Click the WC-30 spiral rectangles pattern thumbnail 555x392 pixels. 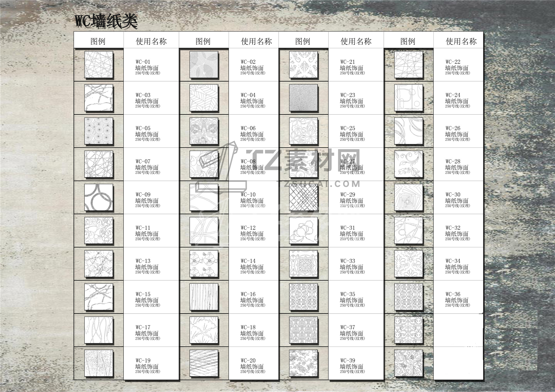point(408,197)
